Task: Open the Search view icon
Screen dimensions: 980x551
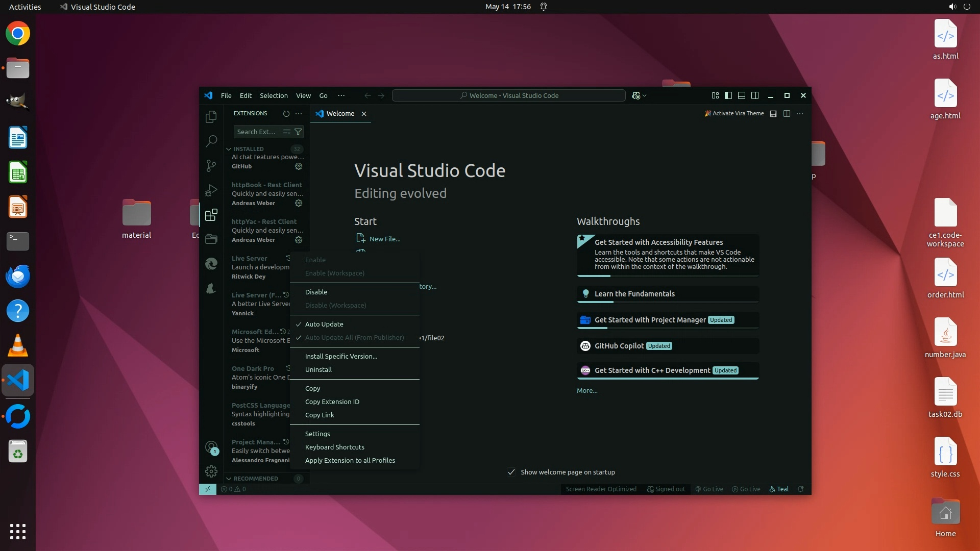Action: click(211, 141)
